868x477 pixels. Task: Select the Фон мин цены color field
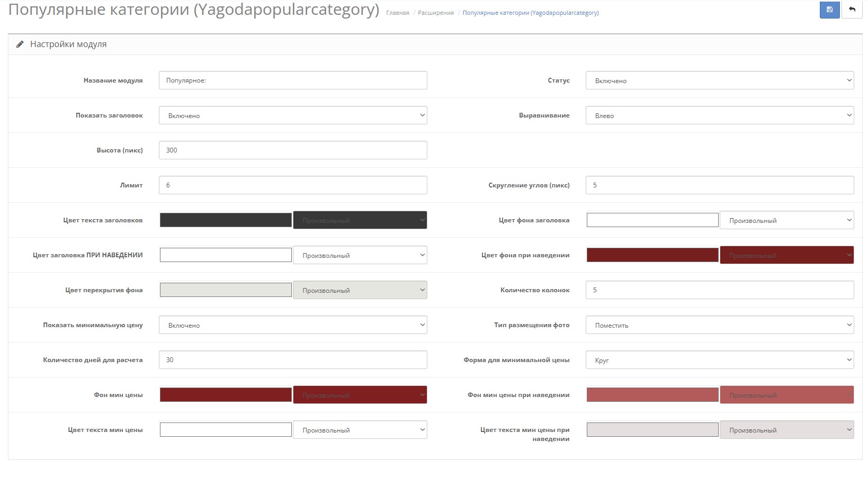point(226,395)
